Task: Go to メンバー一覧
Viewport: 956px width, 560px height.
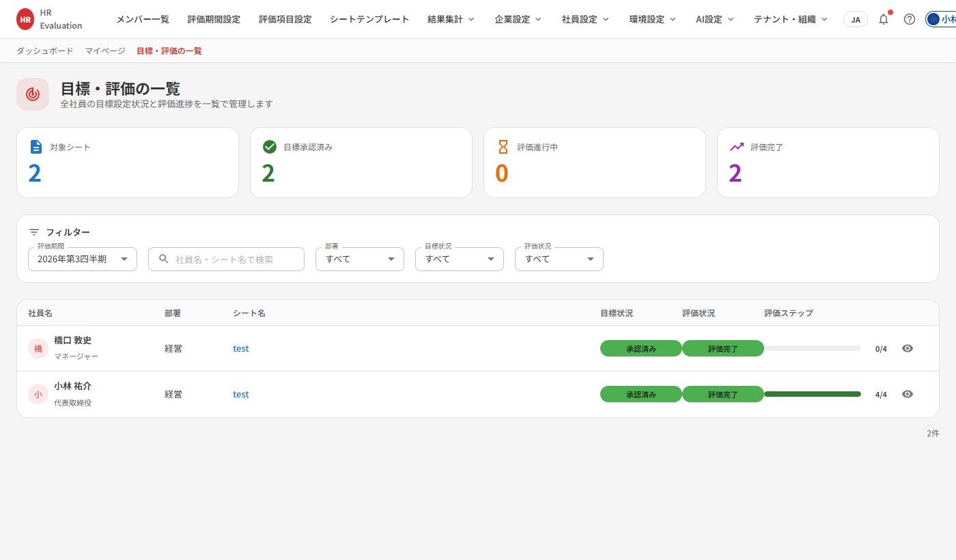Action: 143,19
